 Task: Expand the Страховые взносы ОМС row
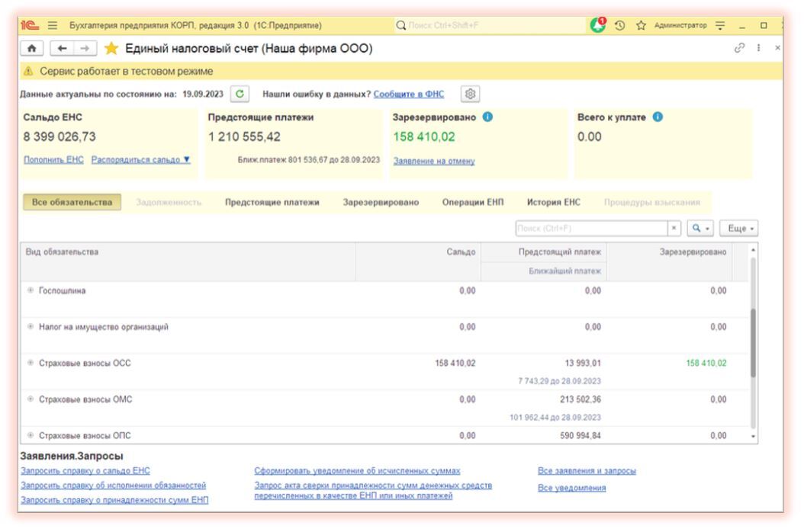click(x=31, y=399)
